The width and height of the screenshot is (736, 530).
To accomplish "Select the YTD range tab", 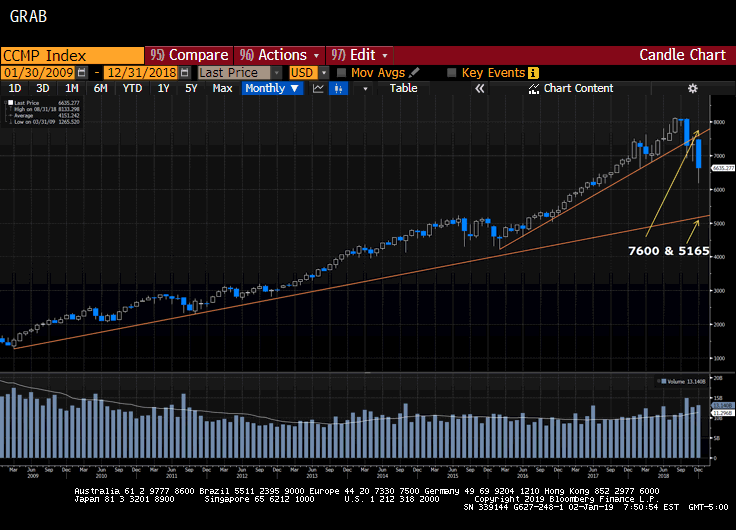I will tap(132, 88).
